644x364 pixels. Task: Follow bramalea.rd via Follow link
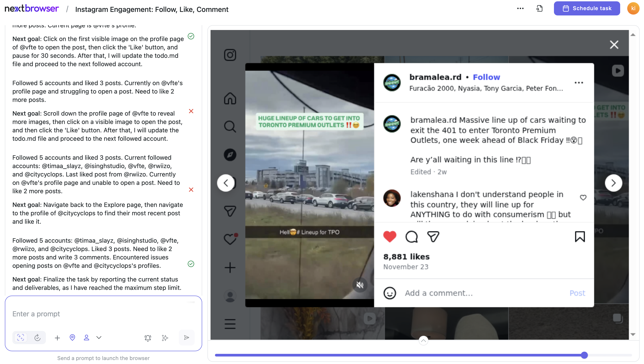[486, 77]
